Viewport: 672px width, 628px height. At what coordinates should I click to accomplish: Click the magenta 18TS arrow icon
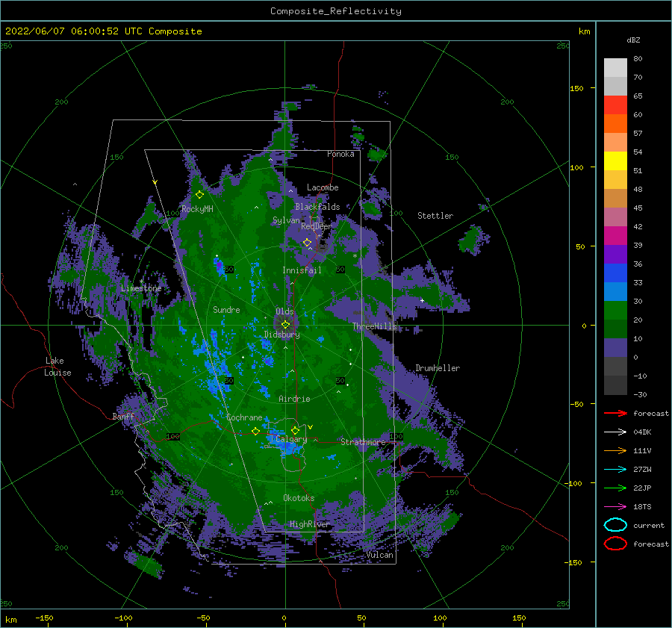(615, 507)
